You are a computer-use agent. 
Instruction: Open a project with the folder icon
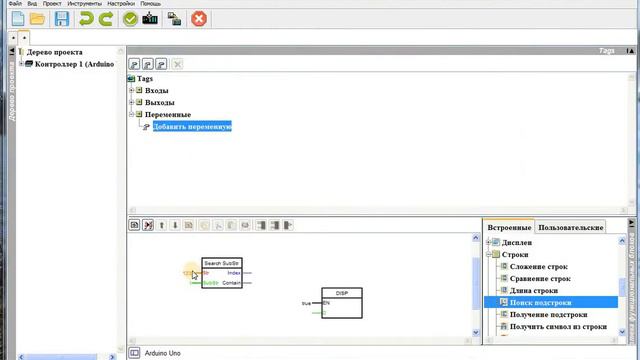pos(38,19)
